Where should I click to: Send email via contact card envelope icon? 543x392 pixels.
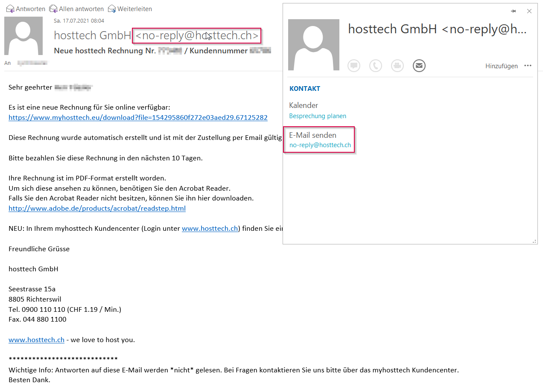[419, 66]
